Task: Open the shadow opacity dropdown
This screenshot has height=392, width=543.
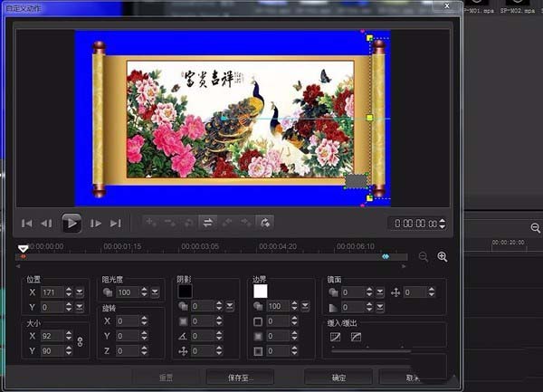Action: (x=230, y=306)
